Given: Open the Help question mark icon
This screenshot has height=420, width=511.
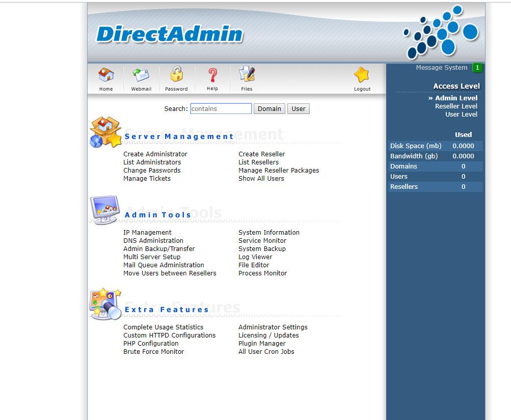Looking at the screenshot, I should click(212, 74).
